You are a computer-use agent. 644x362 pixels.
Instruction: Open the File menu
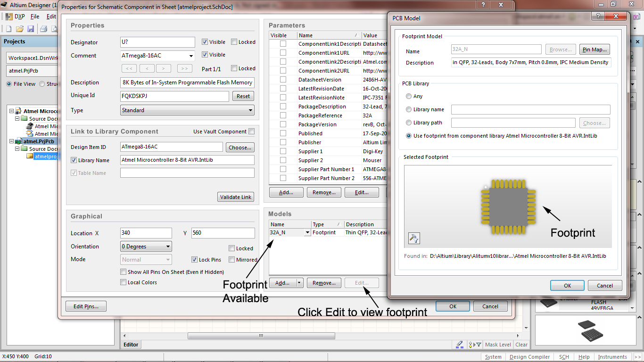pyautogui.click(x=35, y=16)
